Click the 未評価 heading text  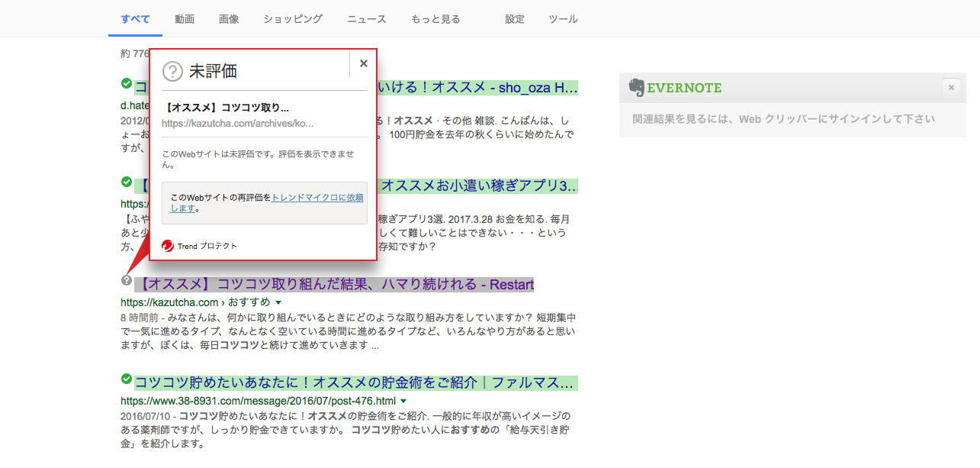click(x=213, y=71)
